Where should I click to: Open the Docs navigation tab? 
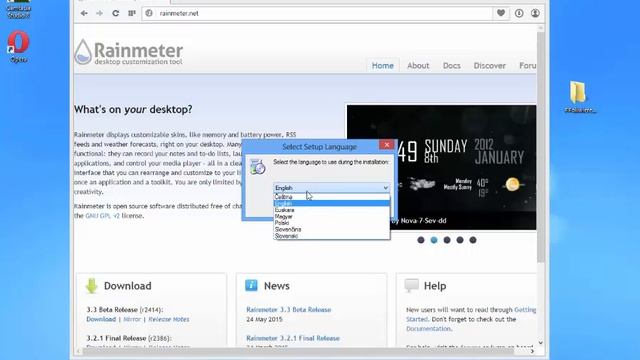[451, 66]
